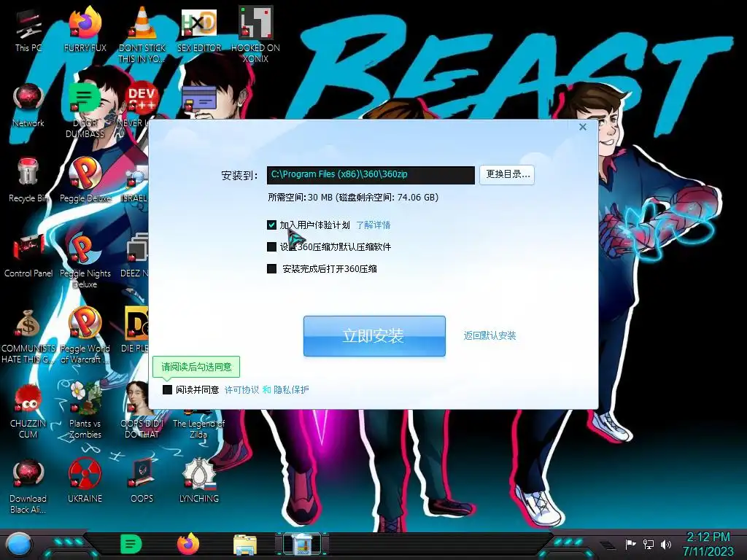
Task: Select the Plants vs Zombies shortcut
Action: [x=85, y=411]
